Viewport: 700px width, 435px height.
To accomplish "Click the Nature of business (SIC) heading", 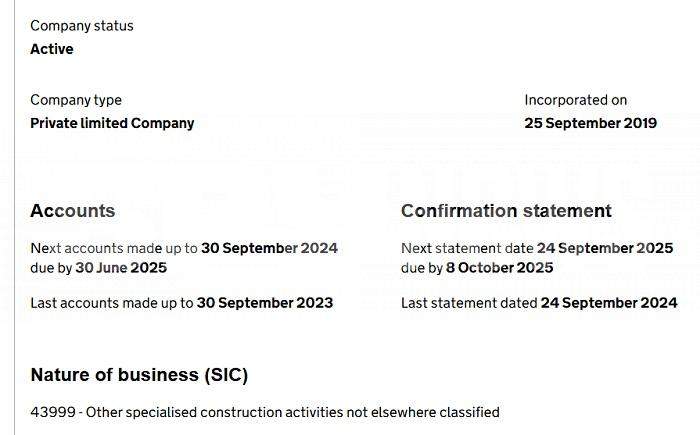I will [139, 375].
